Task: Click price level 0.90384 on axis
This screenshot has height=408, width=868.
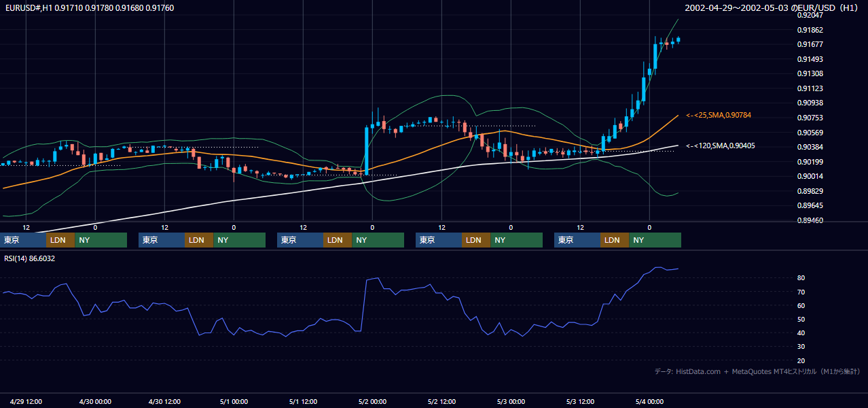Action: click(810, 147)
